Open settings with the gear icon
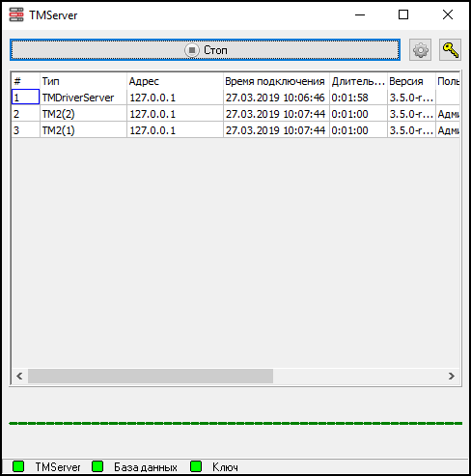Viewport: 471px width, 476px height. pos(420,50)
